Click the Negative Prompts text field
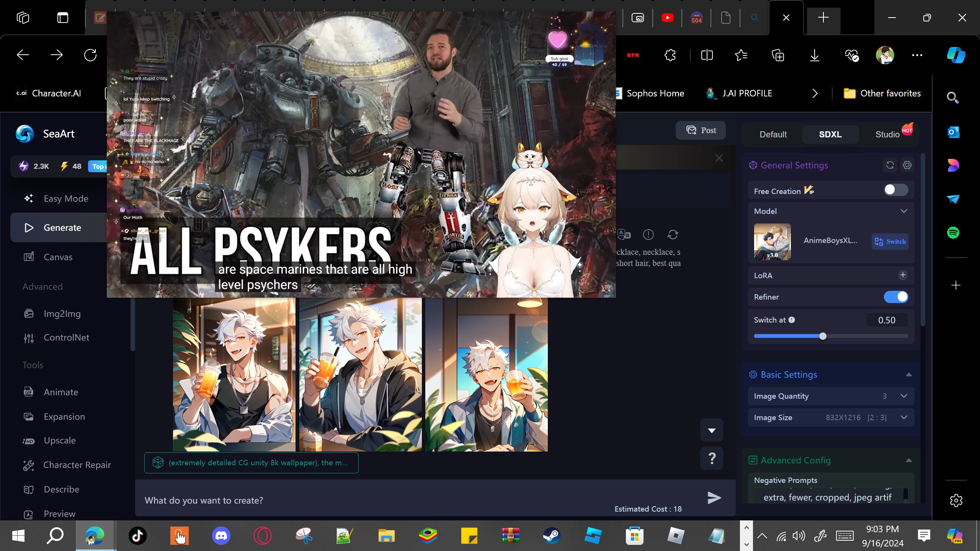 [x=829, y=496]
